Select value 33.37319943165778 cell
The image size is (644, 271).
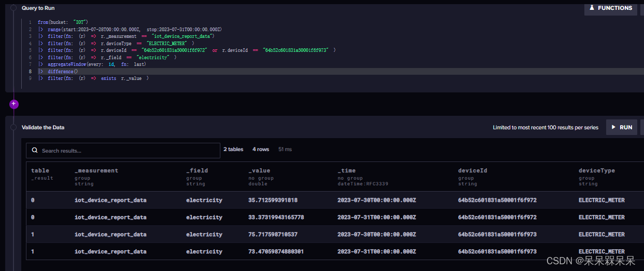[276, 217]
